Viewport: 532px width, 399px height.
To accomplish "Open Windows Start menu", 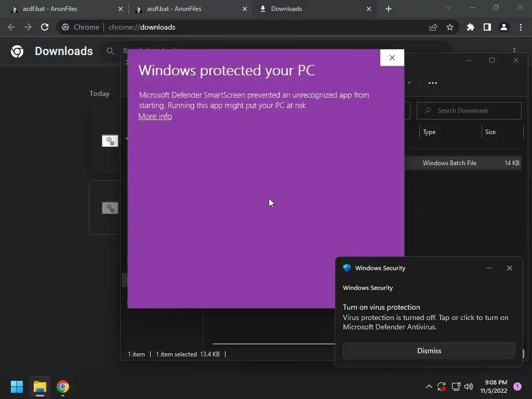I will tap(17, 387).
